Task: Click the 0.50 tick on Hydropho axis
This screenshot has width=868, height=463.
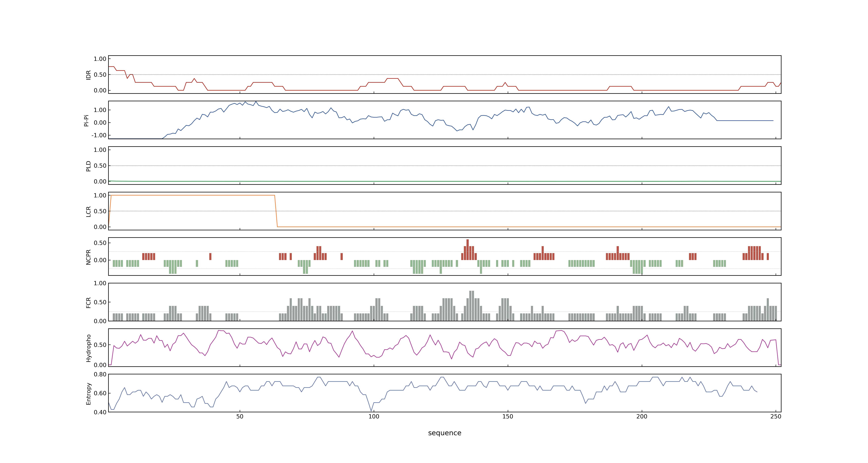Action: [x=100, y=345]
